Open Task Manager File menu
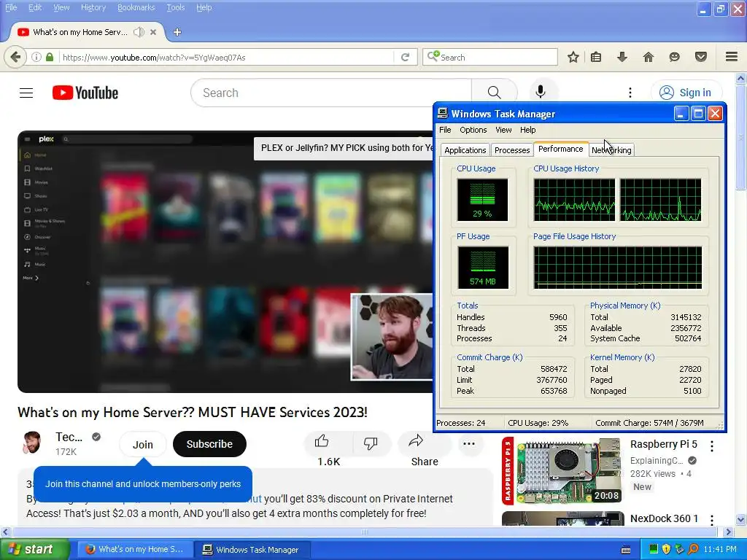This screenshot has height=560, width=747. point(445,130)
